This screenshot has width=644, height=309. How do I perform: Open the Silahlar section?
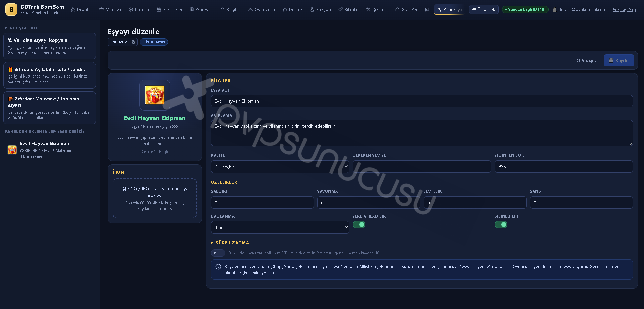coord(349,9)
